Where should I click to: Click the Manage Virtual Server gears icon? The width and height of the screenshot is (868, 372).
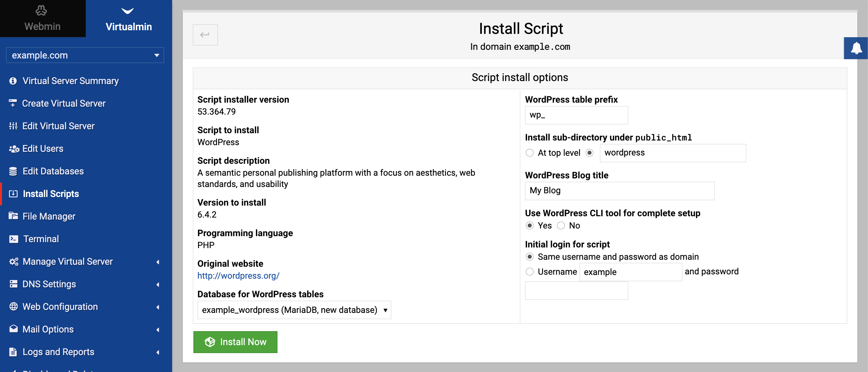[14, 261]
